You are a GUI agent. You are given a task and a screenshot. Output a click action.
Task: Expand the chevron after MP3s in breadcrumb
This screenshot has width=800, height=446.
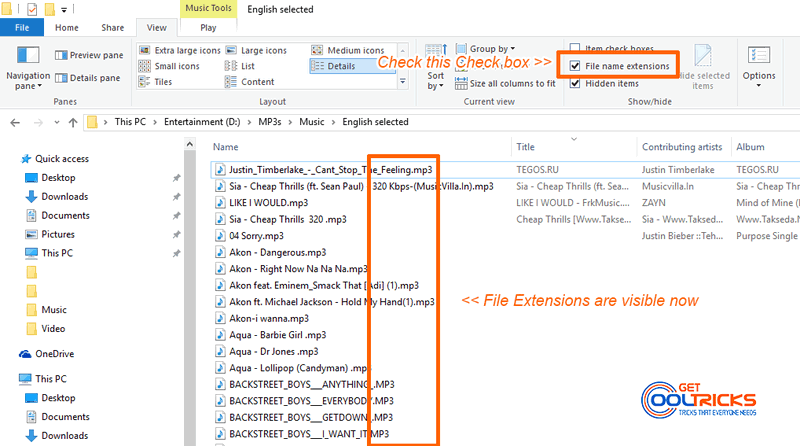pos(291,122)
